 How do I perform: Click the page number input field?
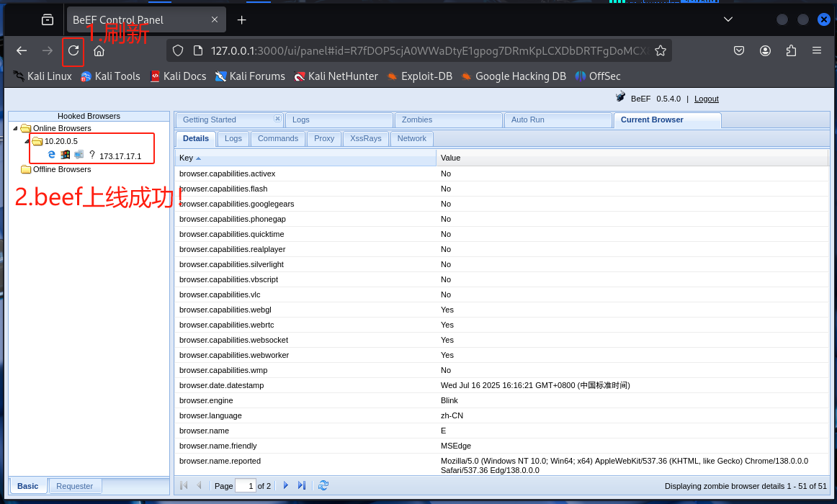(x=246, y=486)
